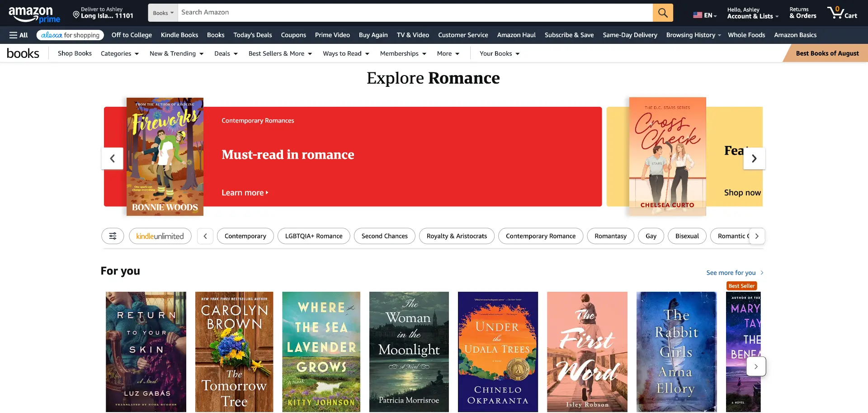Select LGBTQIA+ Romance chip

pos(314,236)
